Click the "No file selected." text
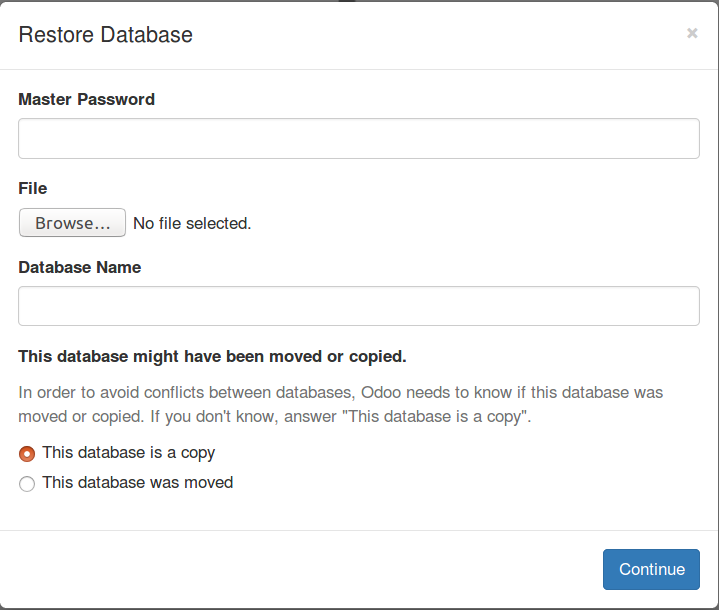The height and width of the screenshot is (610, 719). [x=192, y=223]
